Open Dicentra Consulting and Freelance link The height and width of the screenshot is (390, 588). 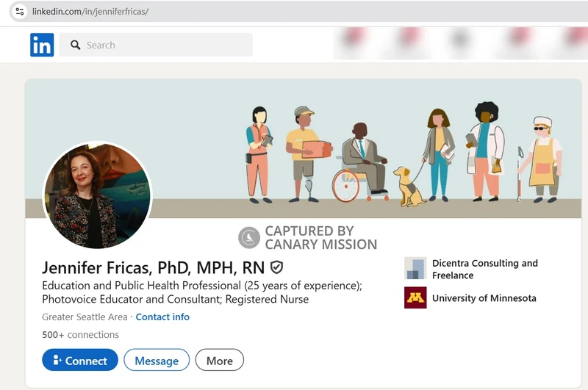pos(484,269)
